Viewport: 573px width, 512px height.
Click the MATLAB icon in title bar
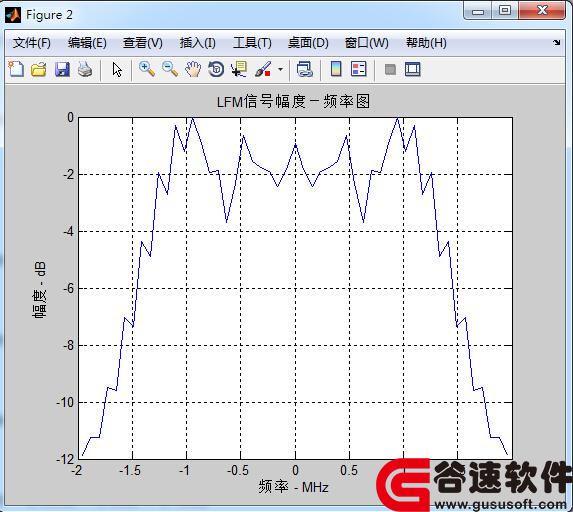13,15
